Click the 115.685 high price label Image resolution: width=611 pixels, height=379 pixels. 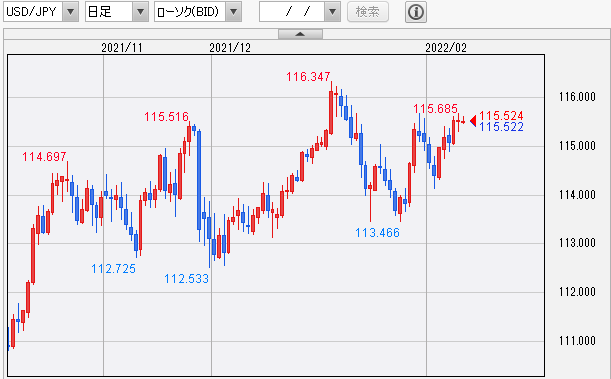pos(435,108)
